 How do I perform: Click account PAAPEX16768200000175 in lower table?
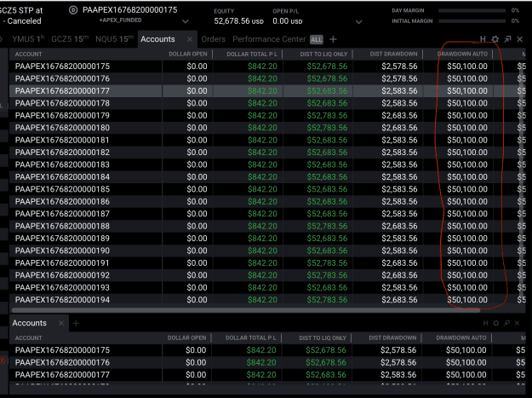click(x=62, y=350)
